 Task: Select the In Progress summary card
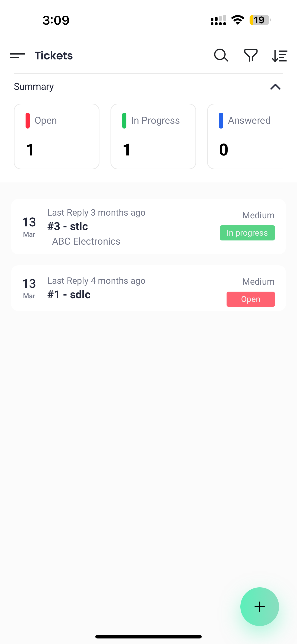[x=153, y=136]
